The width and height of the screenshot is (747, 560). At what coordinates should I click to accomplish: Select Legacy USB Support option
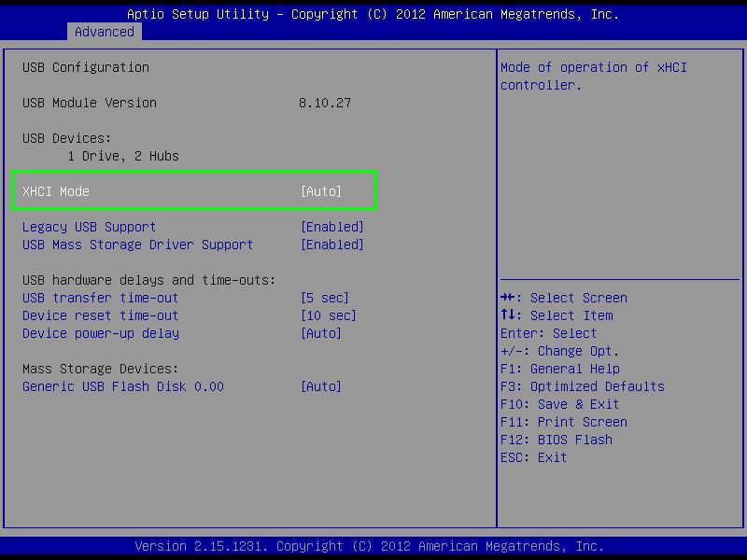point(89,227)
